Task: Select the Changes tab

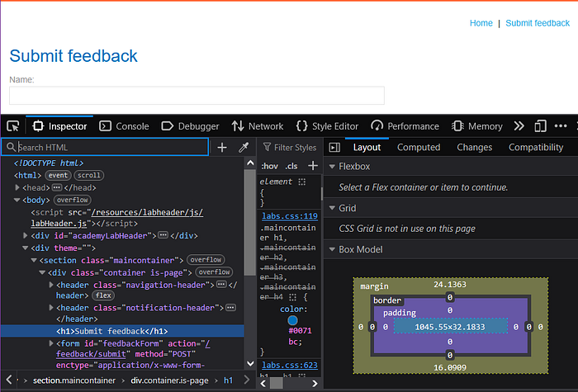Action: pos(475,148)
